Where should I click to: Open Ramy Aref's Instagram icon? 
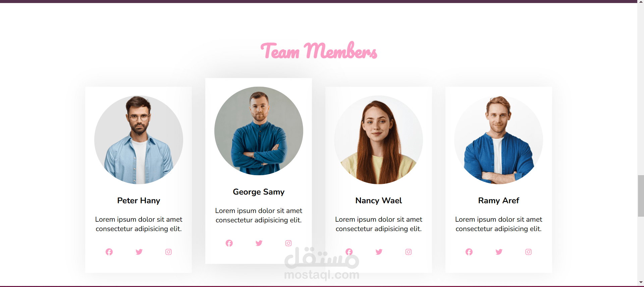click(x=528, y=252)
